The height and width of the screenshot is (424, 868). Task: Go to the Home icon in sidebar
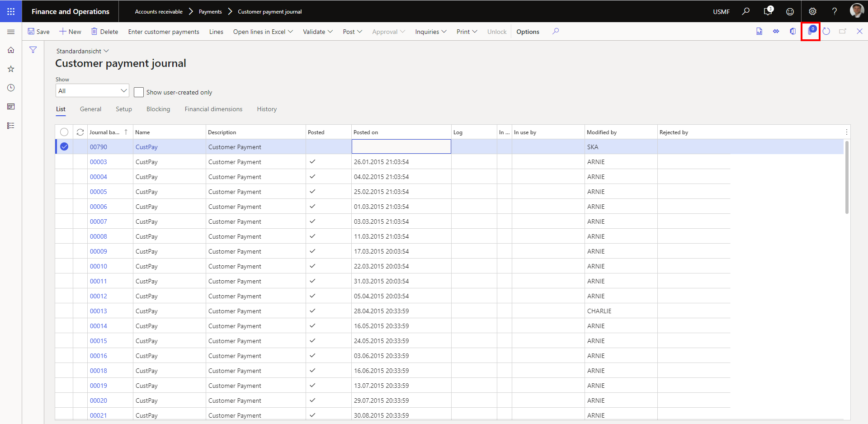click(x=11, y=50)
